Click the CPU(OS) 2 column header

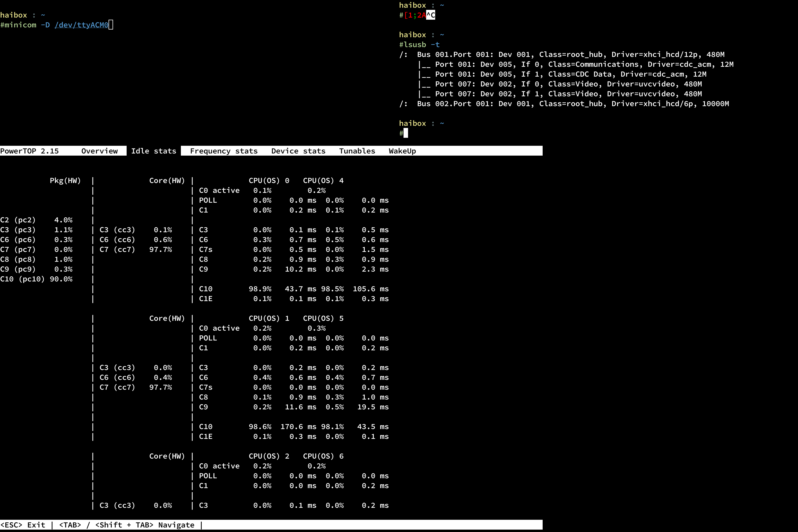(269, 456)
